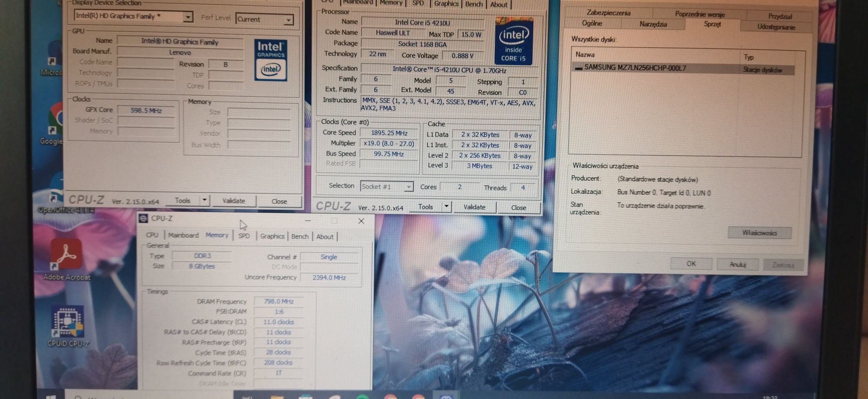Screen dimensions: 868x399
Task: Switch to the CPU tab in the Memory CPU-Z window
Action: [152, 235]
